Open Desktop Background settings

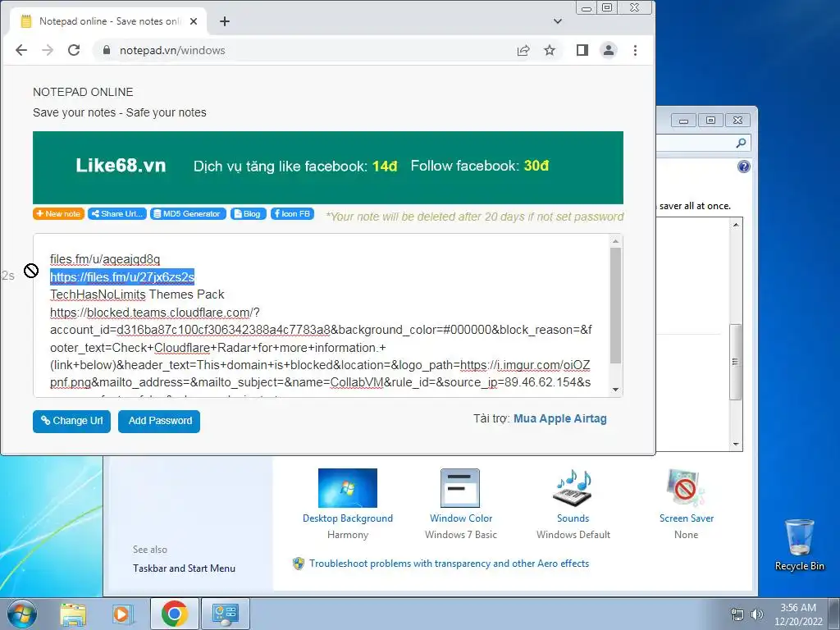pyautogui.click(x=348, y=504)
